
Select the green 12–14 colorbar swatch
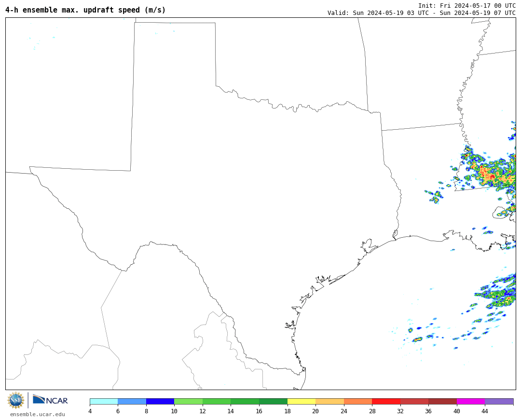click(x=217, y=401)
